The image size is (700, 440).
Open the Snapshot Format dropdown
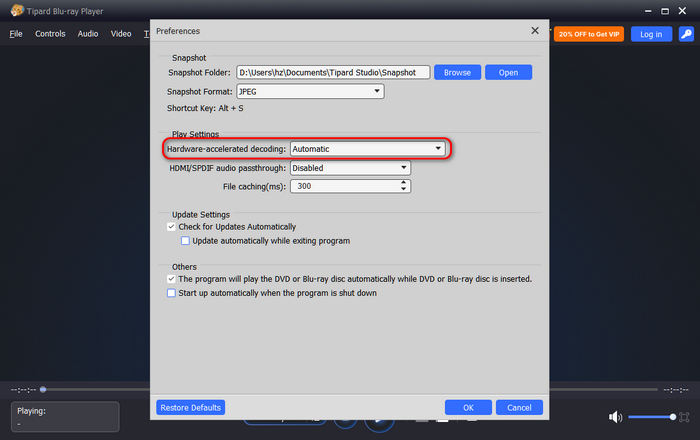[310, 91]
